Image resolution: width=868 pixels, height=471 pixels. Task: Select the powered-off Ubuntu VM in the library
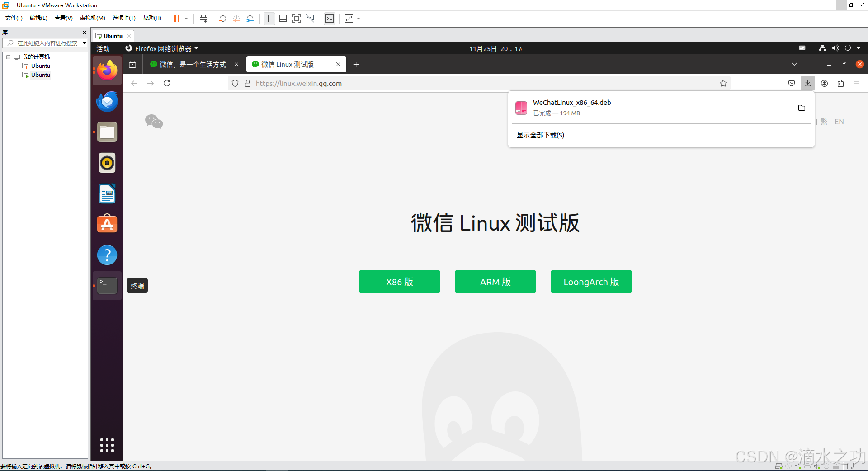40,66
